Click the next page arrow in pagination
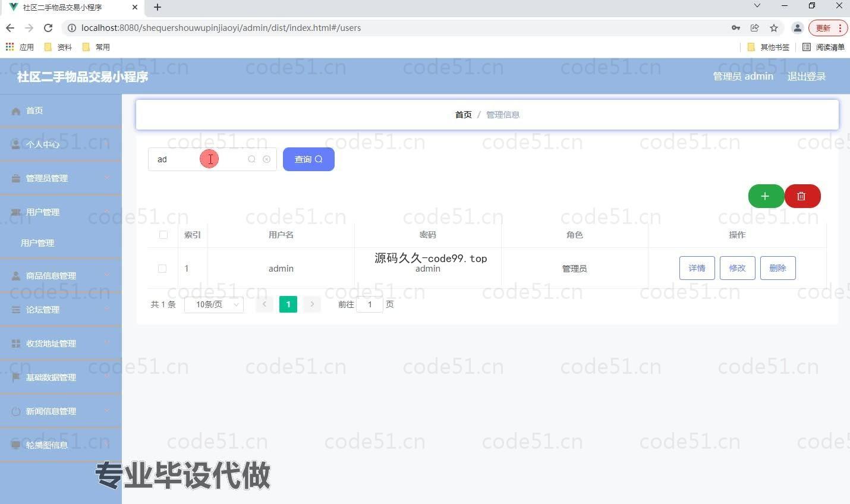Viewport: 850px width, 504px height. (312, 304)
